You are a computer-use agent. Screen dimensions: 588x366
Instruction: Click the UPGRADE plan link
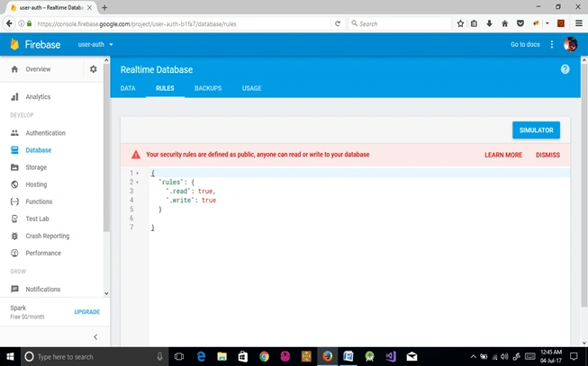87,312
